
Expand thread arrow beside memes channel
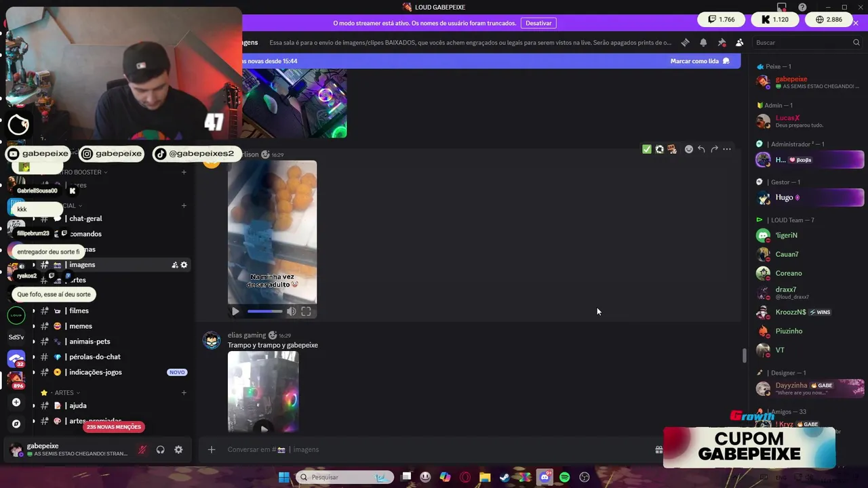coord(33,326)
